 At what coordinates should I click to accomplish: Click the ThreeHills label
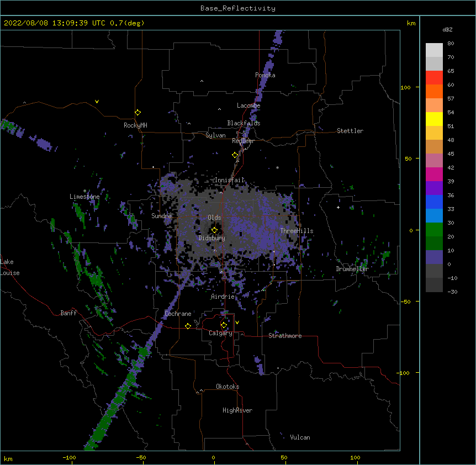click(297, 231)
